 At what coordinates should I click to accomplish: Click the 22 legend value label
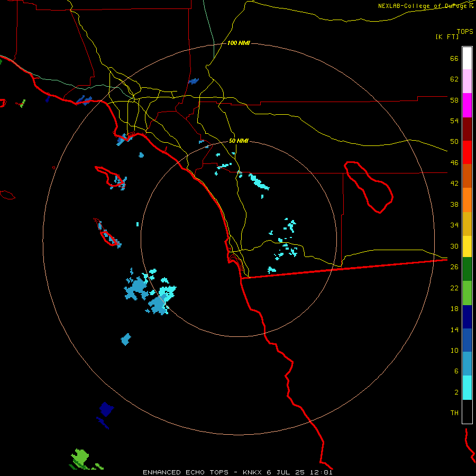[x=454, y=288]
